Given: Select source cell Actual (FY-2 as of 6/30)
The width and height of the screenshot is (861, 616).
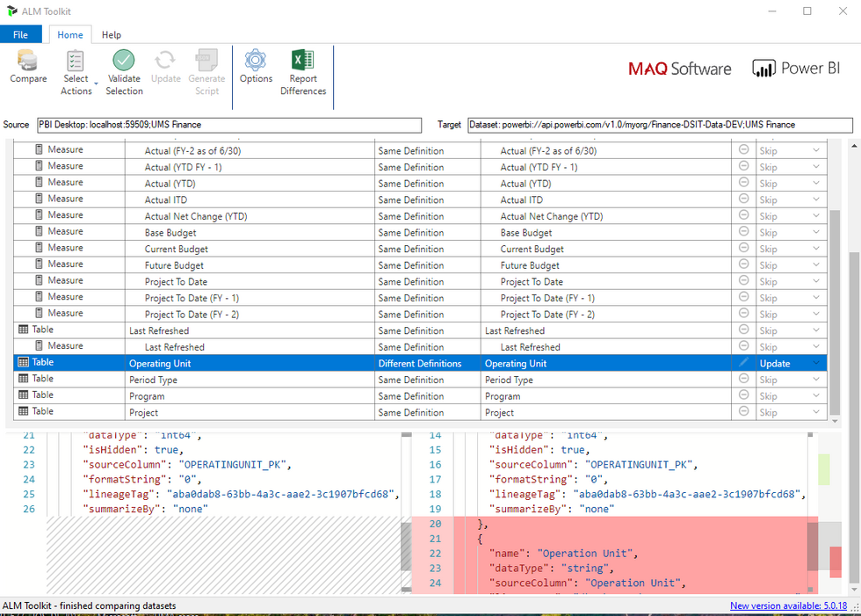Looking at the screenshot, I should (x=250, y=150).
